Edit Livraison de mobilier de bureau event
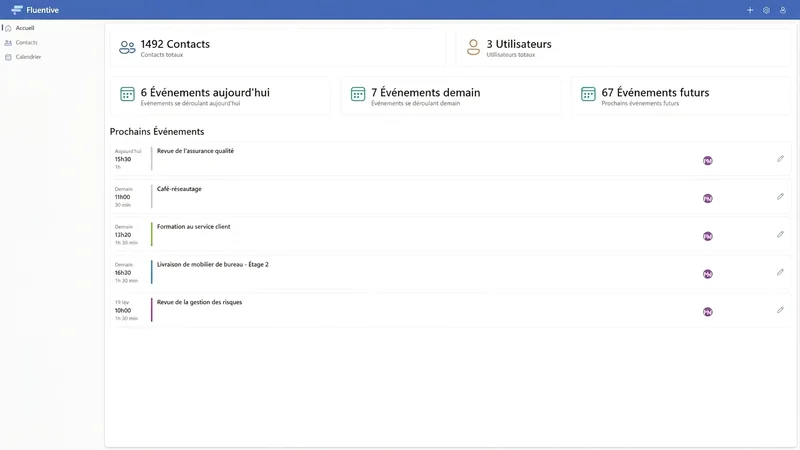This screenshot has width=800, height=450. click(780, 272)
